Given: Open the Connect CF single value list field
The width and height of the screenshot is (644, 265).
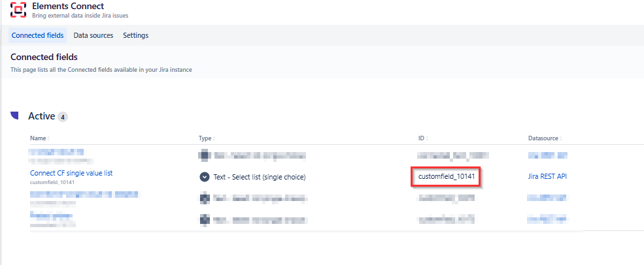Looking at the screenshot, I should (76, 173).
